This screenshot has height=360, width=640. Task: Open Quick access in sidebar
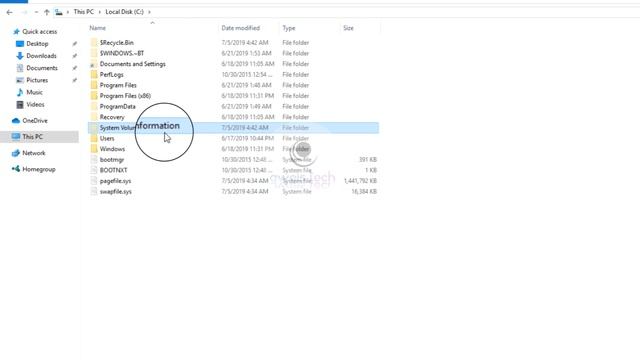[x=40, y=31]
